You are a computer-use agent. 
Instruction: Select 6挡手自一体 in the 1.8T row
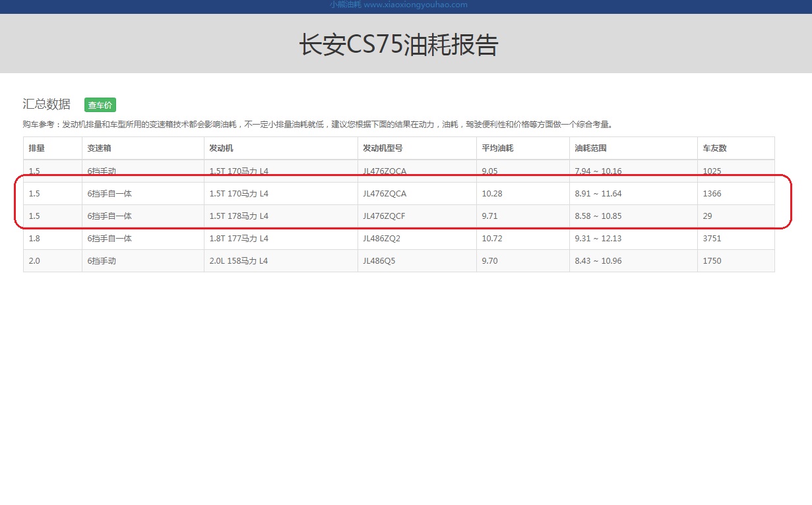pos(109,239)
